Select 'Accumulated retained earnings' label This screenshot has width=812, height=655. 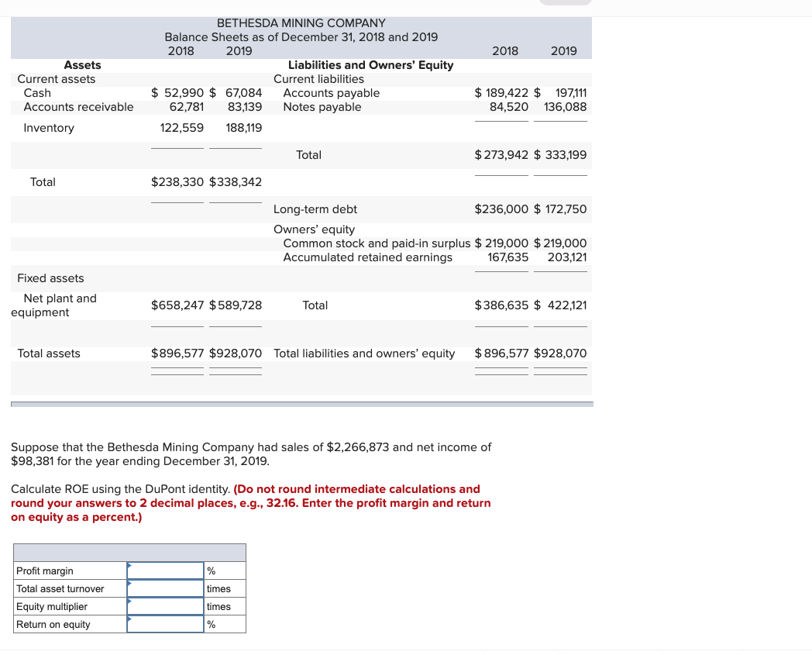pos(368,257)
